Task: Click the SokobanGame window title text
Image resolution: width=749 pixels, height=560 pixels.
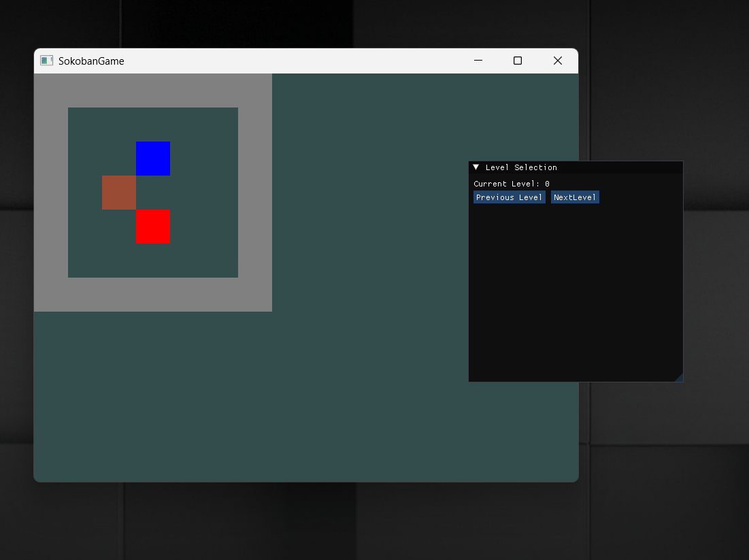Action: click(x=91, y=61)
